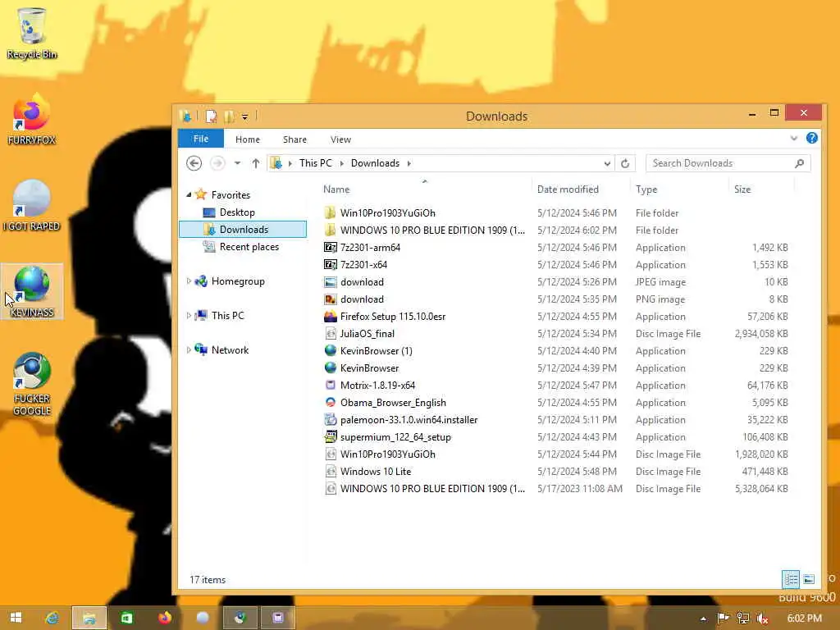This screenshot has width=840, height=630.
Task: Select the download PNG image icon
Action: point(331,299)
